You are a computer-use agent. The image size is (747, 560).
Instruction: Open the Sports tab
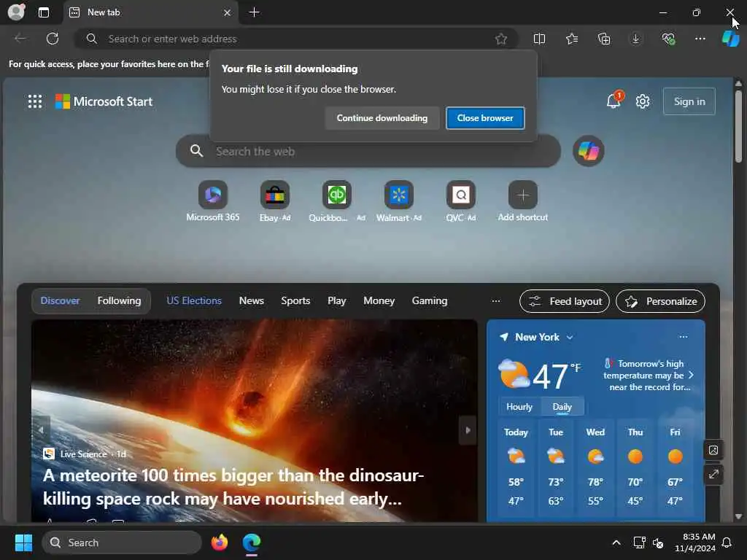coord(295,301)
